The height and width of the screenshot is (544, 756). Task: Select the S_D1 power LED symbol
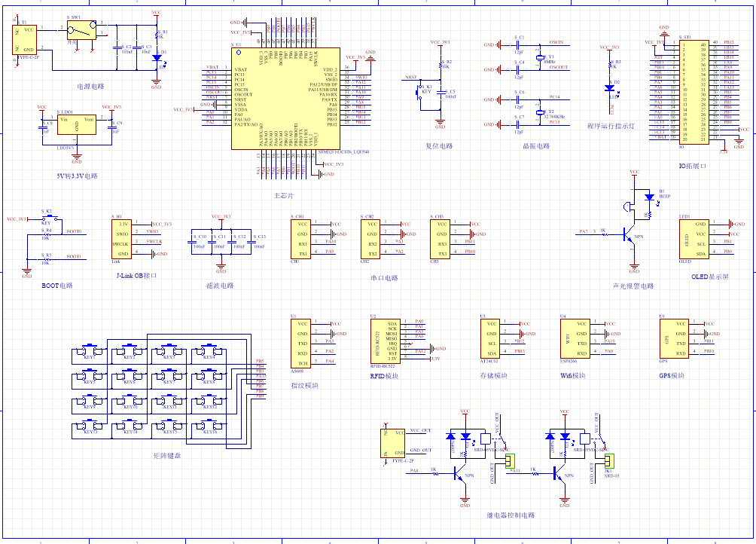[157, 57]
